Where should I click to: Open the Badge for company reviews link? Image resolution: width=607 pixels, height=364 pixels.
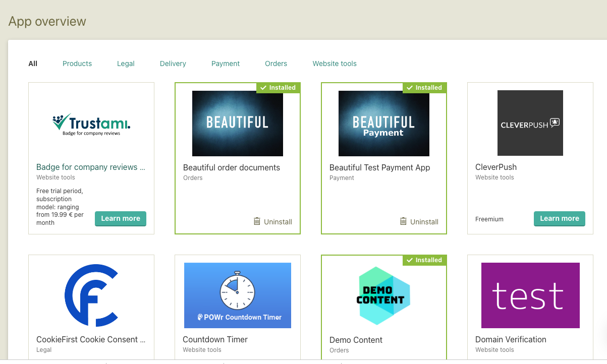click(91, 167)
